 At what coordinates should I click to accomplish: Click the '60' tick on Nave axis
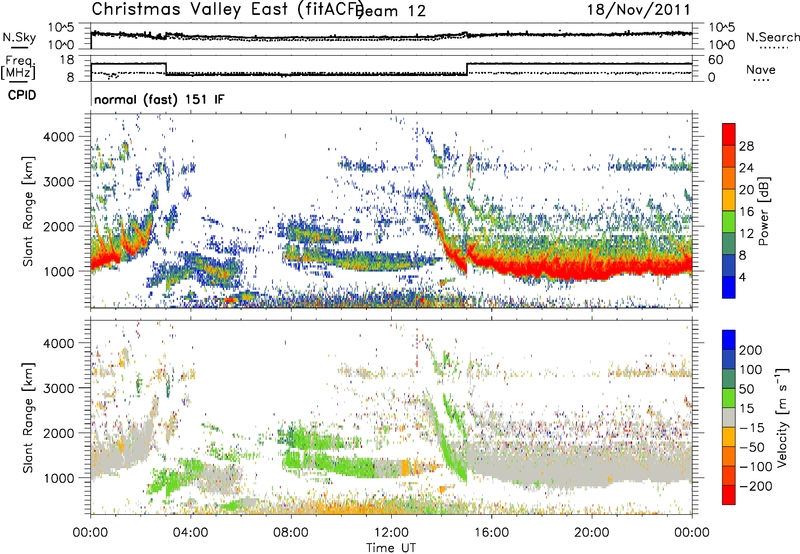pyautogui.click(x=715, y=60)
